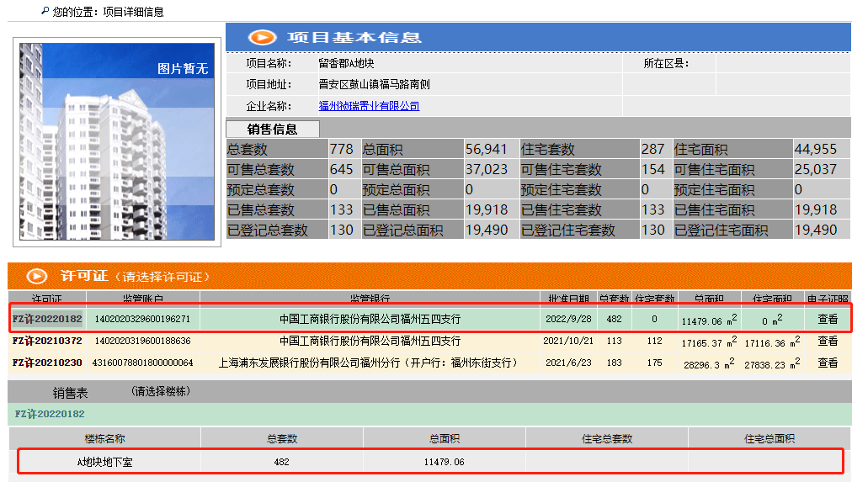Image resolution: width=868 pixels, height=482 pixels.
Task: Click 查看 for permit FZ许20220182
Action: click(x=828, y=319)
